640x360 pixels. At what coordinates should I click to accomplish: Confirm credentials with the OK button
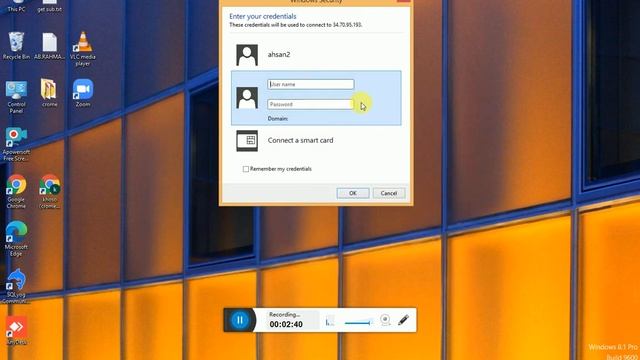pyautogui.click(x=353, y=193)
